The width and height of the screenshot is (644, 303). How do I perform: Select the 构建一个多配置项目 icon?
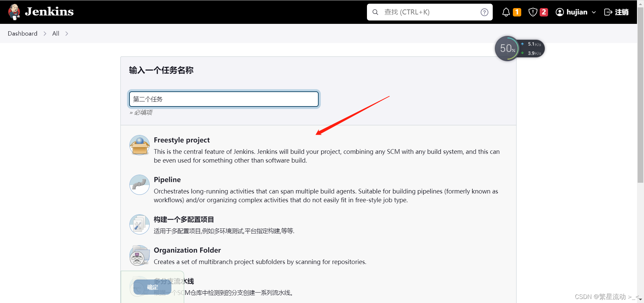tap(140, 224)
